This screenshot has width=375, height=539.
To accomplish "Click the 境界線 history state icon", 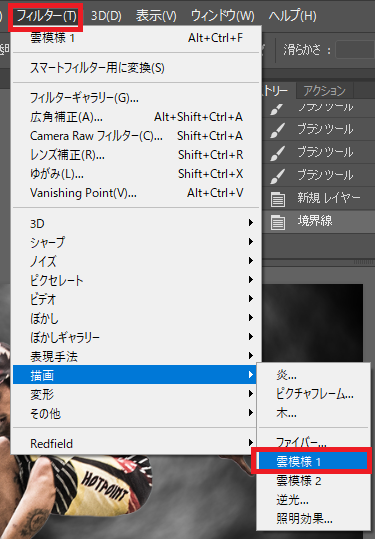I will pos(277,222).
